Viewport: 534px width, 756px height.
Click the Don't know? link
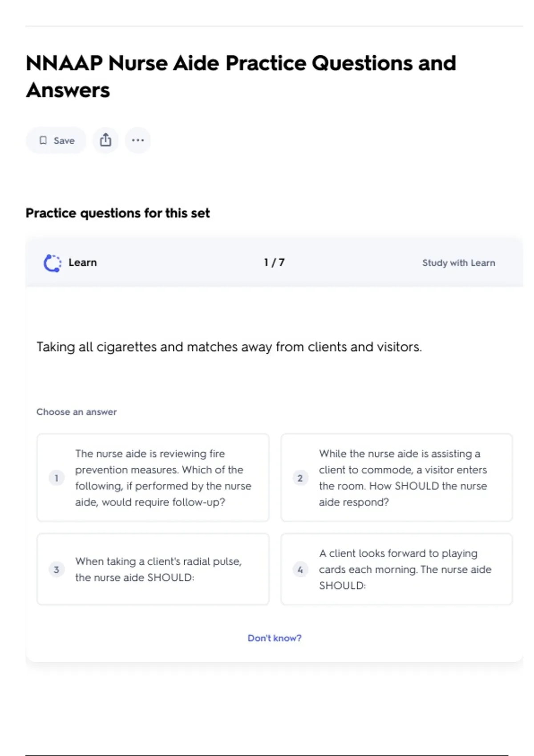274,638
